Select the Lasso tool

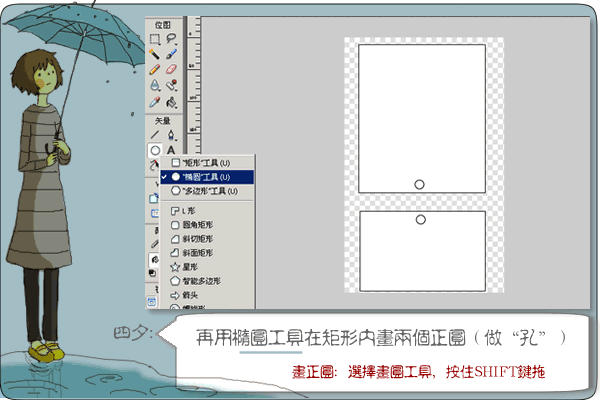pyautogui.click(x=172, y=38)
